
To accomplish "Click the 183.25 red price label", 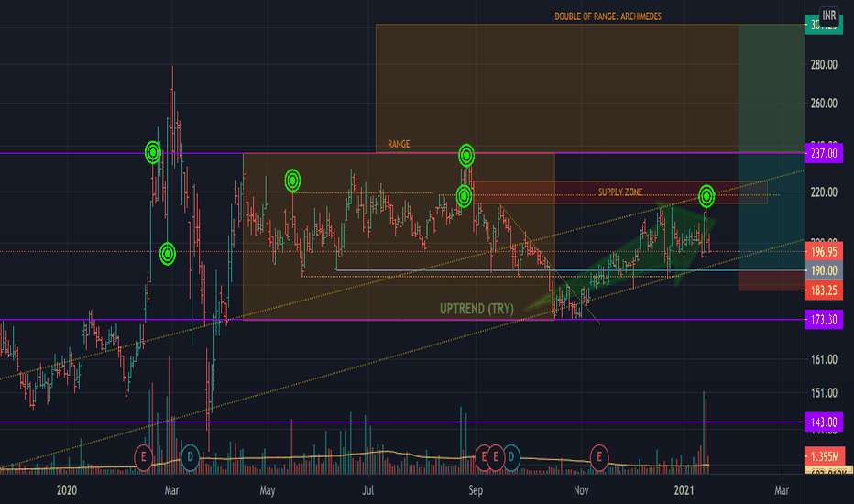I will click(824, 290).
